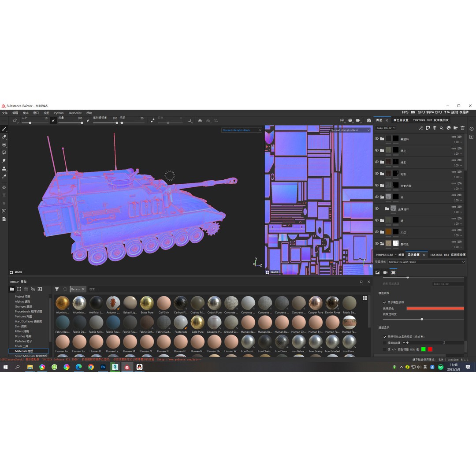Switch to PROPERTIES - 绘画 tab
The width and height of the screenshot is (476, 476).
(390, 255)
